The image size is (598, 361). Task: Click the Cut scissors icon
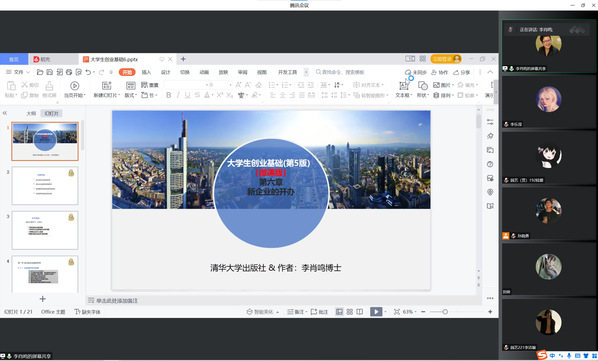(x=24, y=85)
